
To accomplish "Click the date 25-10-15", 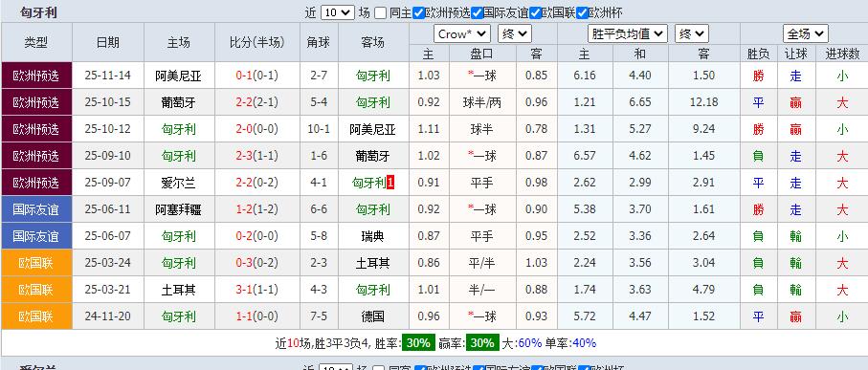I will point(108,102).
